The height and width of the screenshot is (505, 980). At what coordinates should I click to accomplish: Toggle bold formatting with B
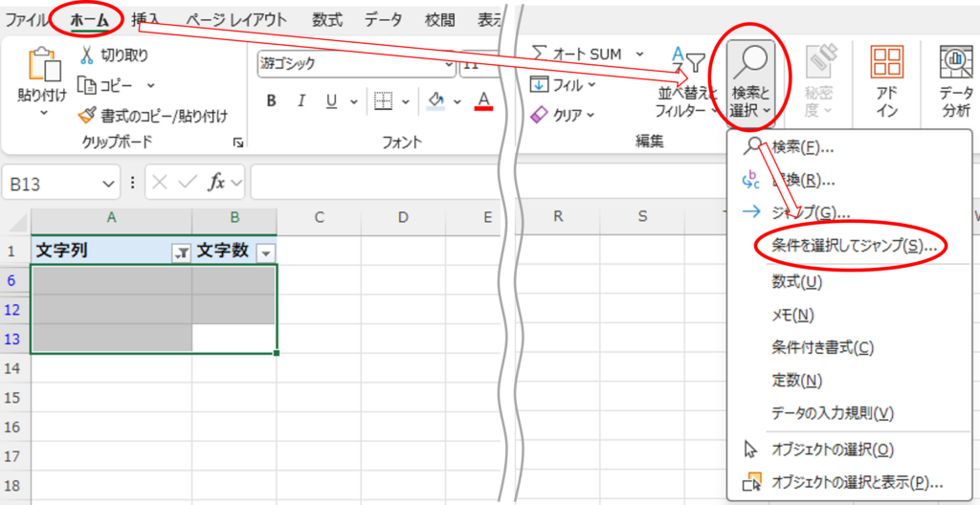point(271,100)
